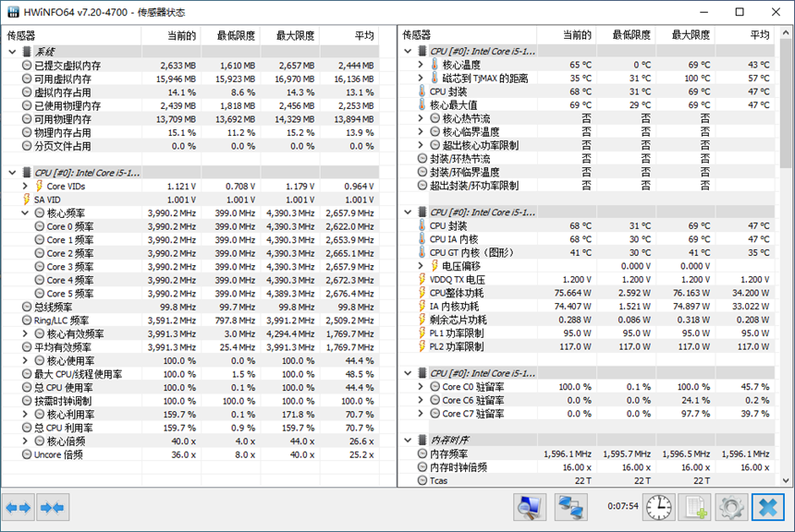This screenshot has width=795, height=532.
Task: Collapse the 系统 sensor group
Action: 13,52
